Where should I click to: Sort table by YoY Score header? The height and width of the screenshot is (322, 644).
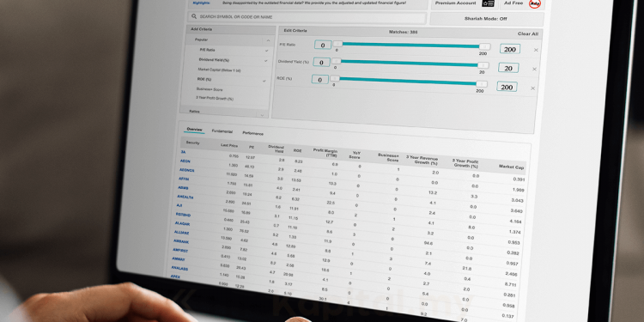[x=355, y=155]
